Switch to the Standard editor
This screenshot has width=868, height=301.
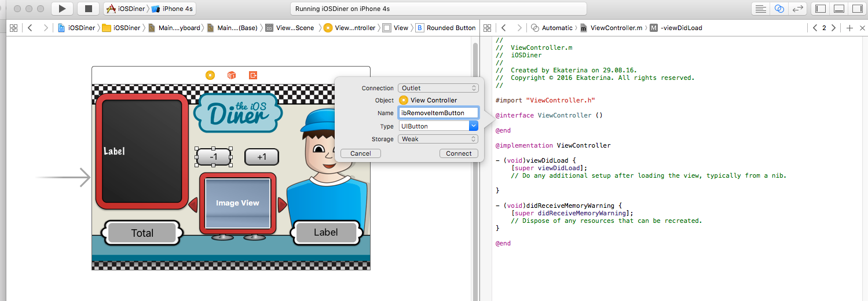pyautogui.click(x=760, y=9)
